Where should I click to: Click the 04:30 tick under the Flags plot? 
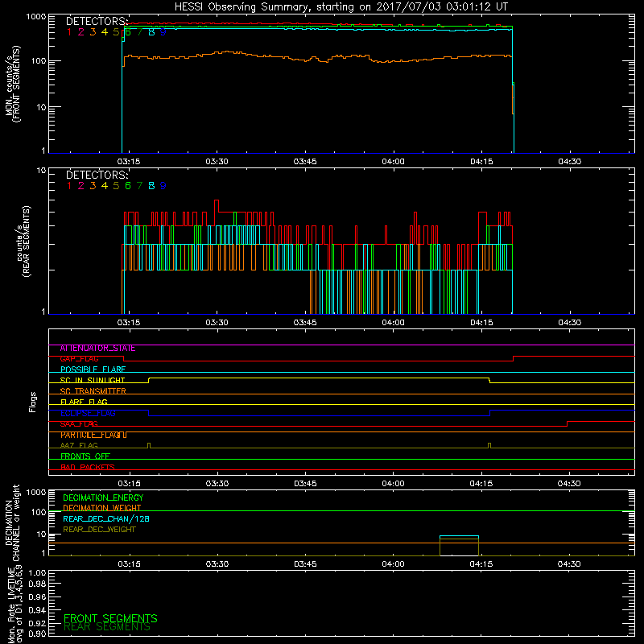[569, 484]
